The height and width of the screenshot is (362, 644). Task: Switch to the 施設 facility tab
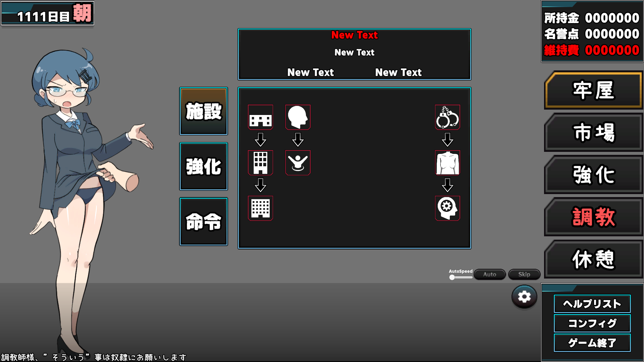click(203, 111)
